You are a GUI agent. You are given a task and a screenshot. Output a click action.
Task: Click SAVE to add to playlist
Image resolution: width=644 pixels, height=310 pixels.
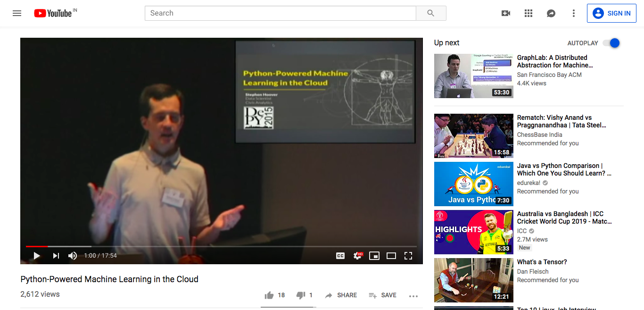(x=382, y=295)
